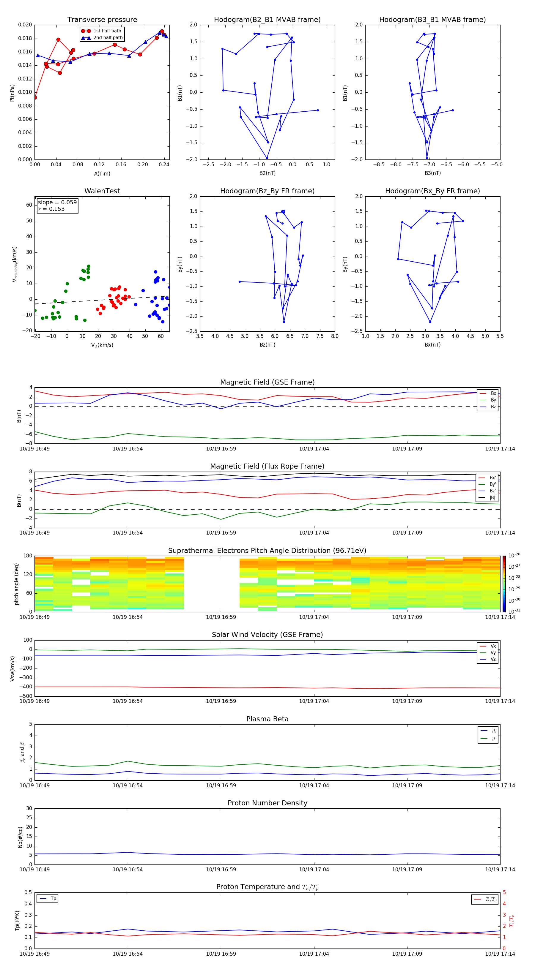This screenshot has height=980, width=535.
Task: Click the Transverse pressure plot title
Action: [x=102, y=20]
